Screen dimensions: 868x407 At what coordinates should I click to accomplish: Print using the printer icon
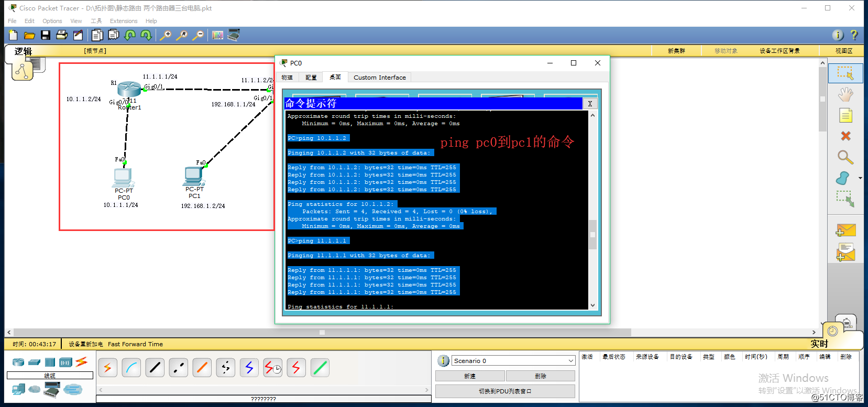click(62, 35)
